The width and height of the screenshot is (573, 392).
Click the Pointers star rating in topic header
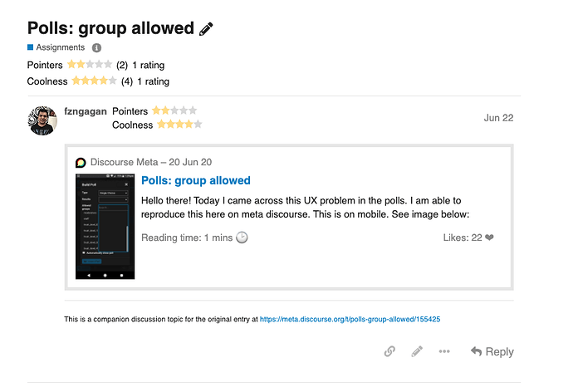[x=90, y=65]
